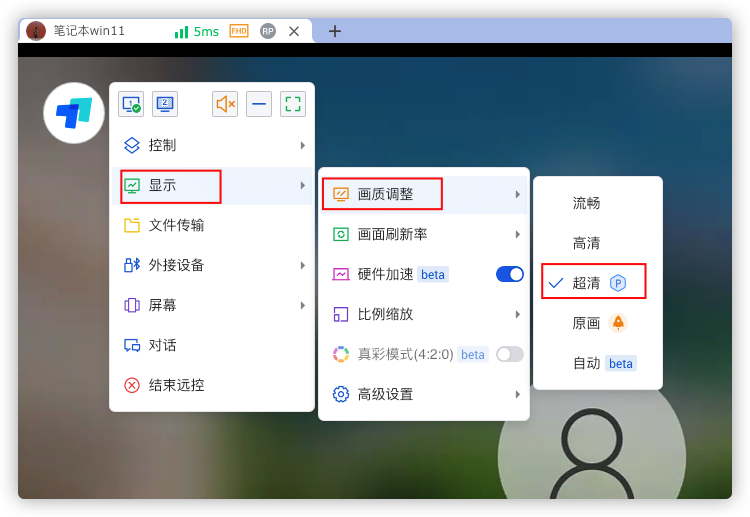Click the green latency signal bars
750x517 pixels.
(x=181, y=32)
